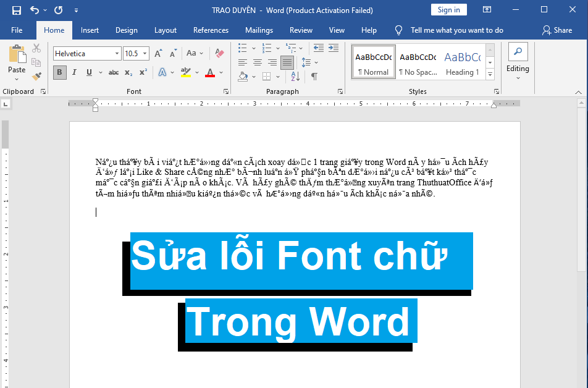Open the 10.5 font size dropdown

coord(145,54)
